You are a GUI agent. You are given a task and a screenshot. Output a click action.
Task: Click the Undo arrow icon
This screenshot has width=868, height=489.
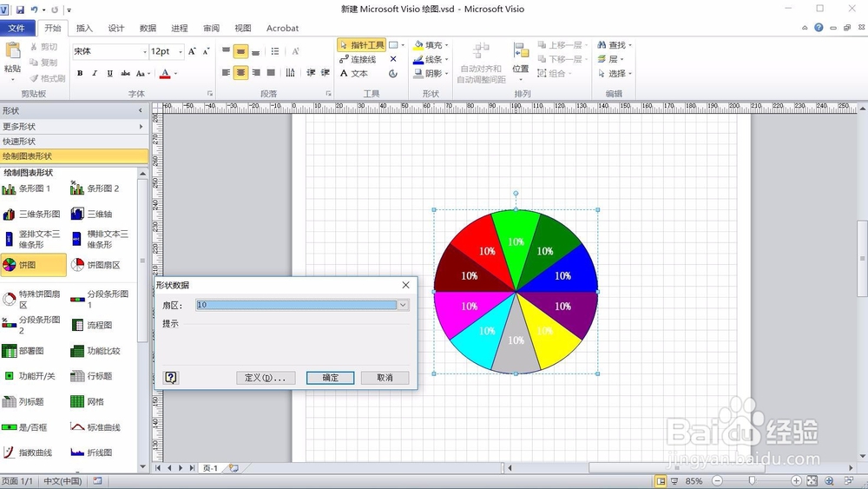(x=35, y=10)
